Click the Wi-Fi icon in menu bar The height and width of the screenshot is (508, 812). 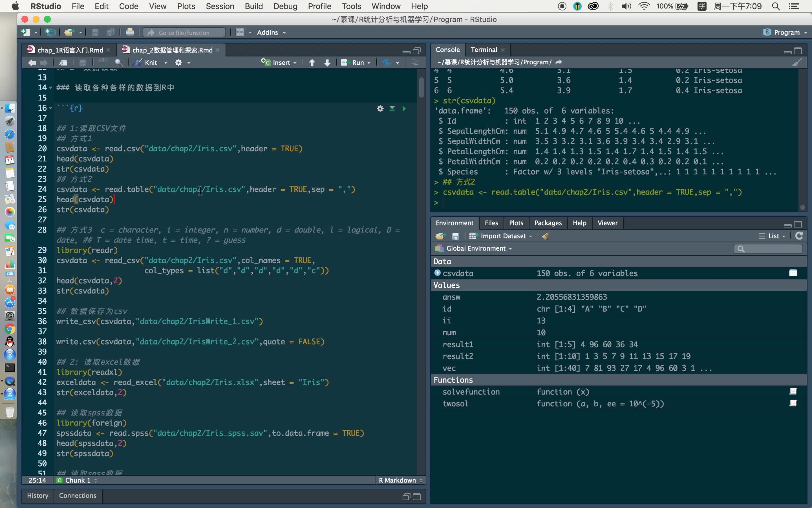(644, 6)
